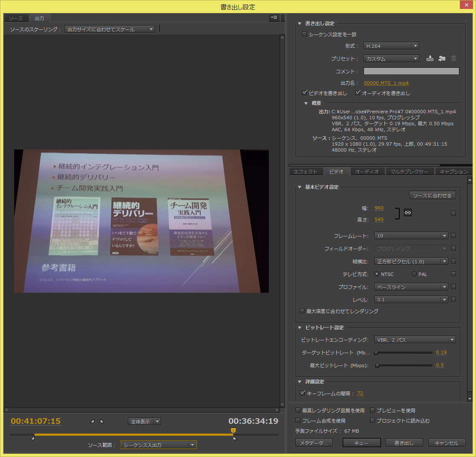This screenshot has height=457, width=476.
Task: Click the yellow playhead marker on timeline
Action: point(233,431)
